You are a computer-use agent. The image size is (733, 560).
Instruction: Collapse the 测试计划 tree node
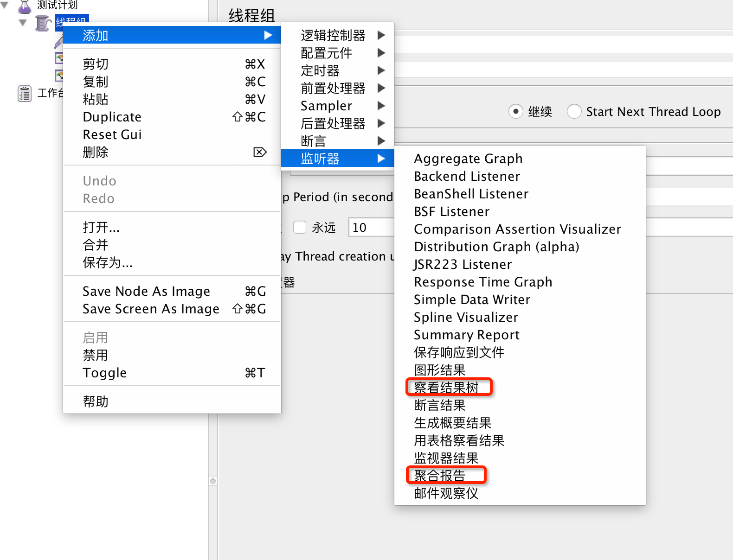(x=5, y=6)
